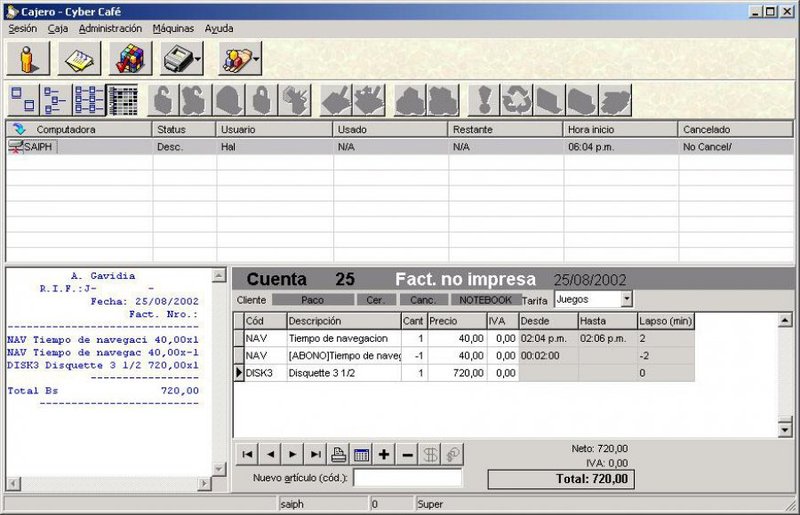The height and width of the screenshot is (515, 800).
Task: Click the 'Super' status bar entry
Action: coord(430,504)
